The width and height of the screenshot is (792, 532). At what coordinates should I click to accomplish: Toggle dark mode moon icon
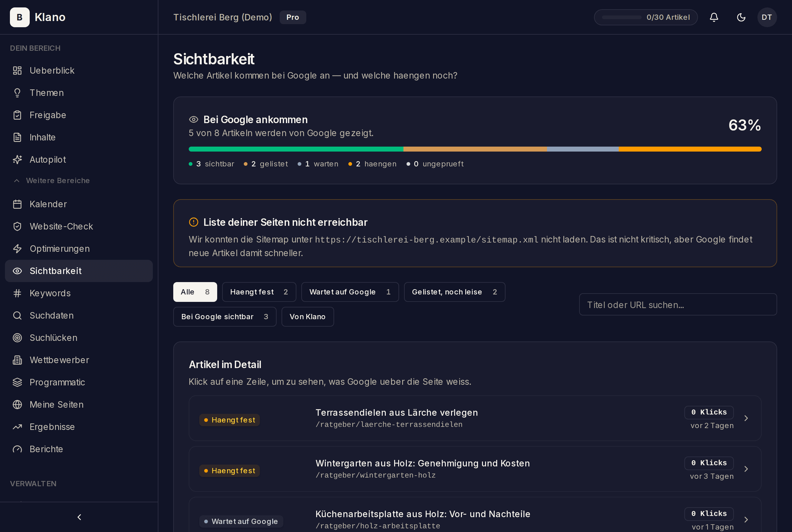tap(741, 17)
